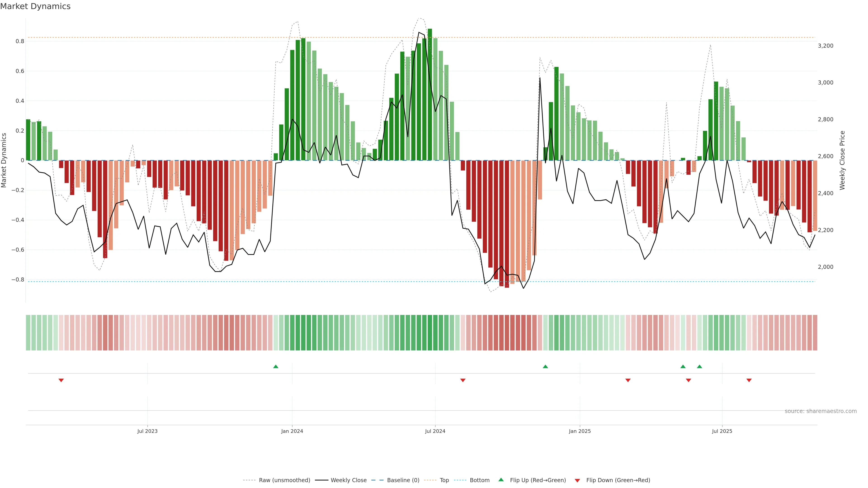Click the rightmost green flip-up marker
868x488 pixels.
pos(700,366)
